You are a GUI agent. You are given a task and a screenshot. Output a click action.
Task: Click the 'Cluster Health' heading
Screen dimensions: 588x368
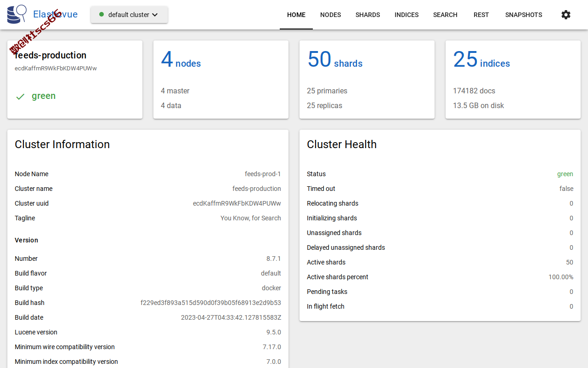point(342,144)
